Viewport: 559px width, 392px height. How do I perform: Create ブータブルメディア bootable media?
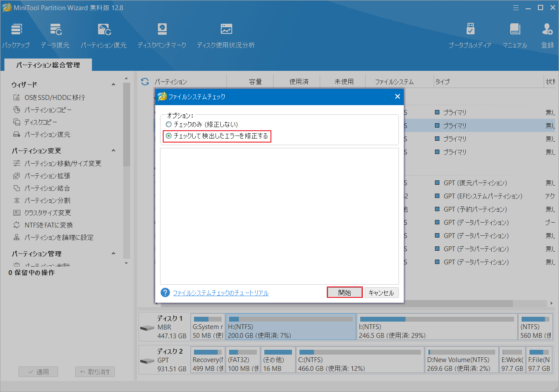coord(470,36)
